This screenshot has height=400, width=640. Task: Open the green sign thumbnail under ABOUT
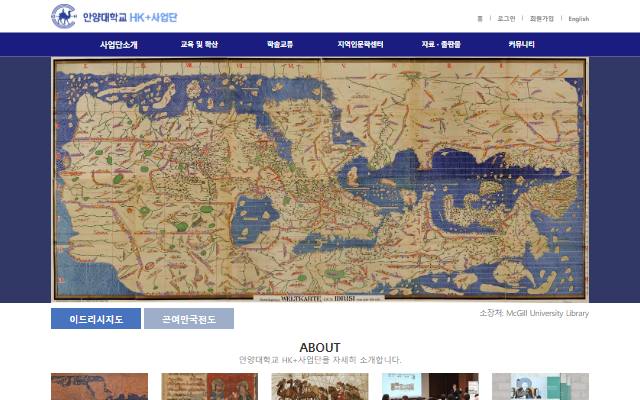tap(540, 387)
